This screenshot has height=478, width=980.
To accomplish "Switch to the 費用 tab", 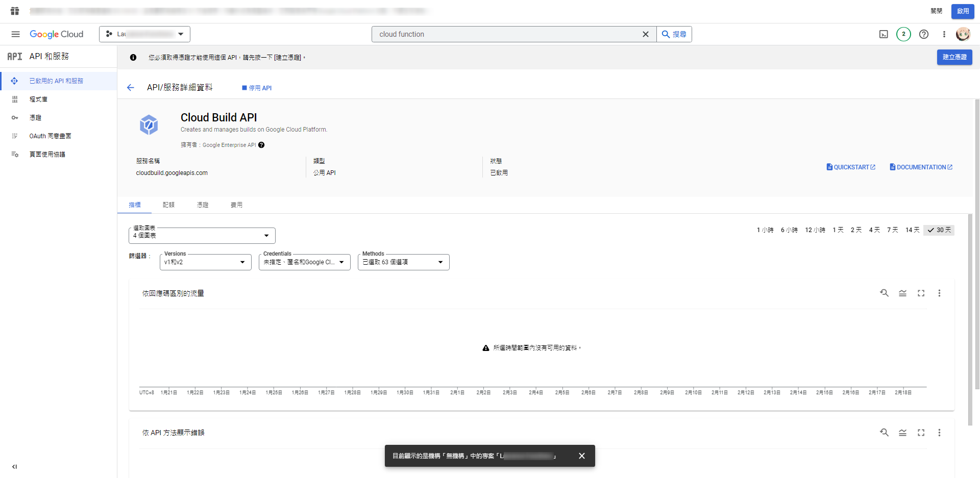I will point(236,205).
